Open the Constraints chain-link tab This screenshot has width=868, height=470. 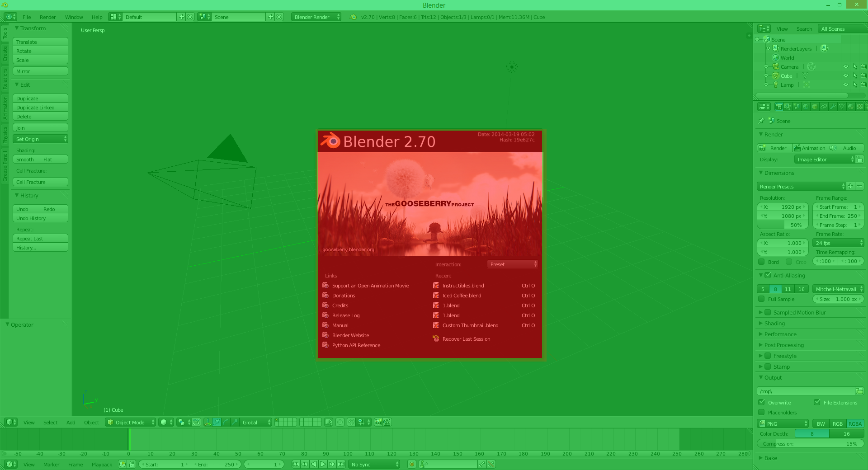824,107
